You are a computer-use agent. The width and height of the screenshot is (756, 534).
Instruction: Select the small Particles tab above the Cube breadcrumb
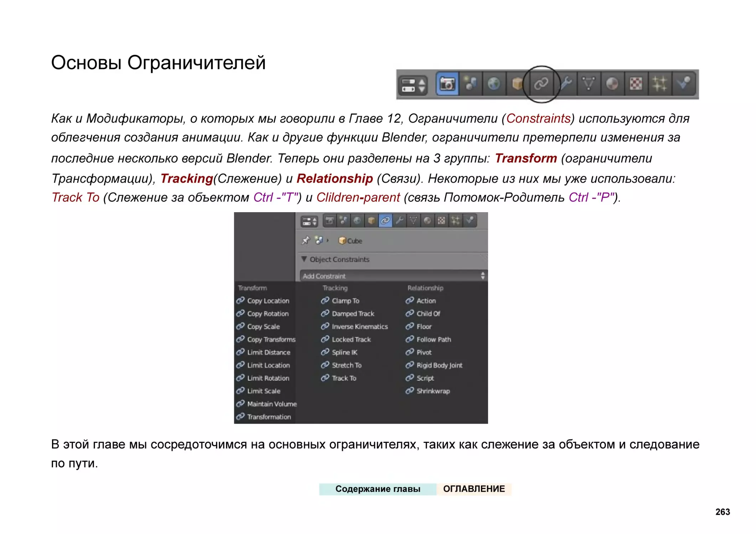[x=455, y=221]
